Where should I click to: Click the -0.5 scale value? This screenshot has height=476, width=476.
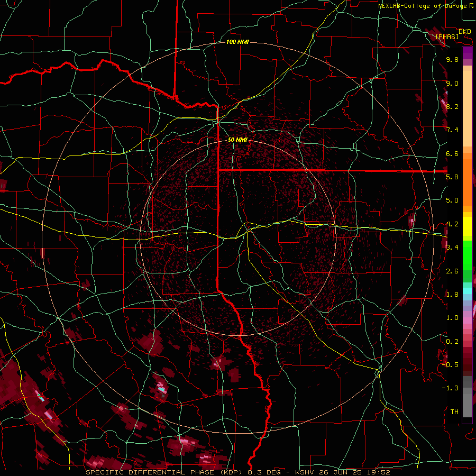click(x=450, y=365)
